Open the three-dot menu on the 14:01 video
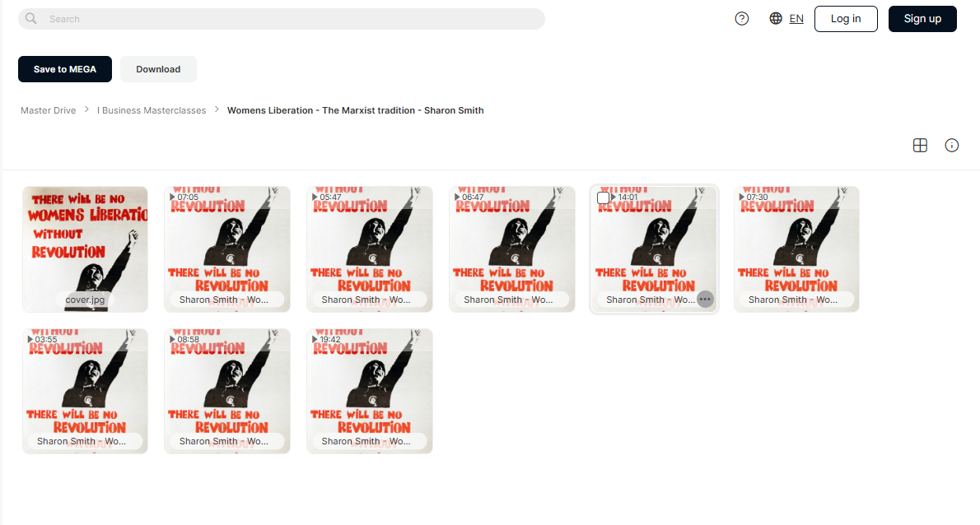The width and height of the screenshot is (980, 525). pyautogui.click(x=705, y=300)
